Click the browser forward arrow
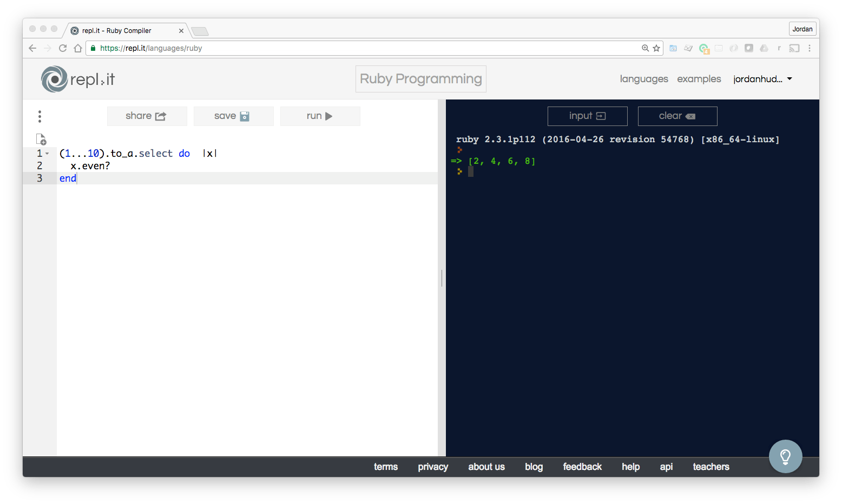The image size is (842, 504). pos(48,48)
